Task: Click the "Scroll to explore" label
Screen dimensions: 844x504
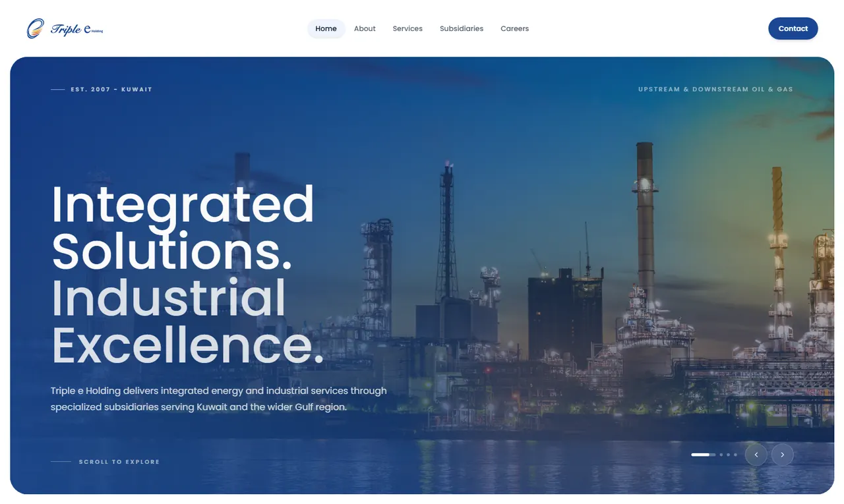Action: pos(119,462)
